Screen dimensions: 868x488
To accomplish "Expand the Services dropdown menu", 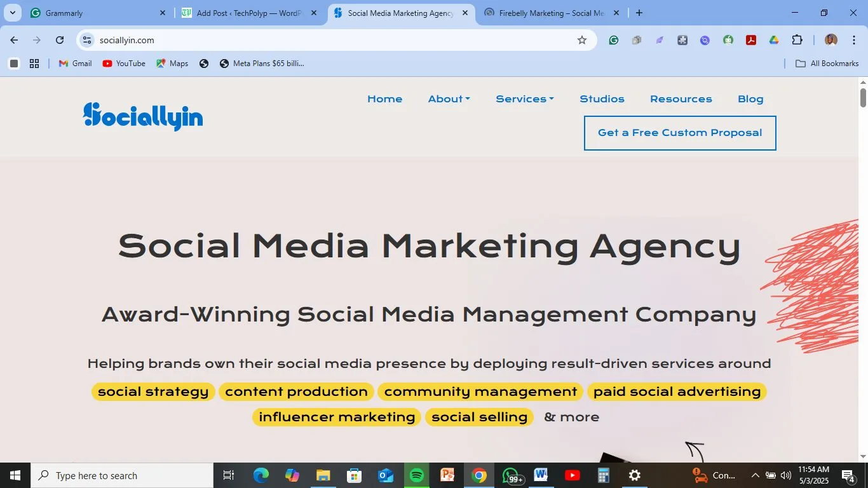I will [x=525, y=99].
